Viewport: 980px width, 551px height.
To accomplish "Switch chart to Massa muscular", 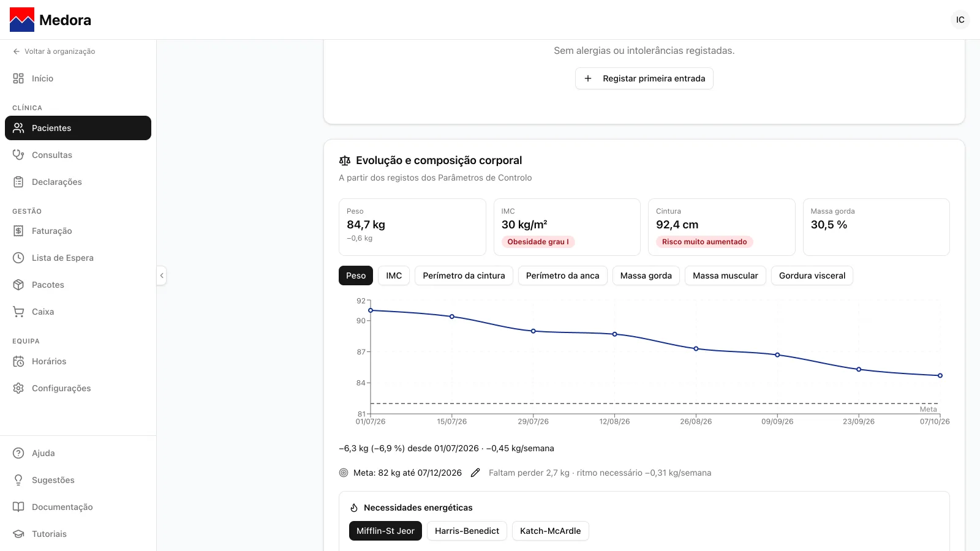I will [725, 275].
